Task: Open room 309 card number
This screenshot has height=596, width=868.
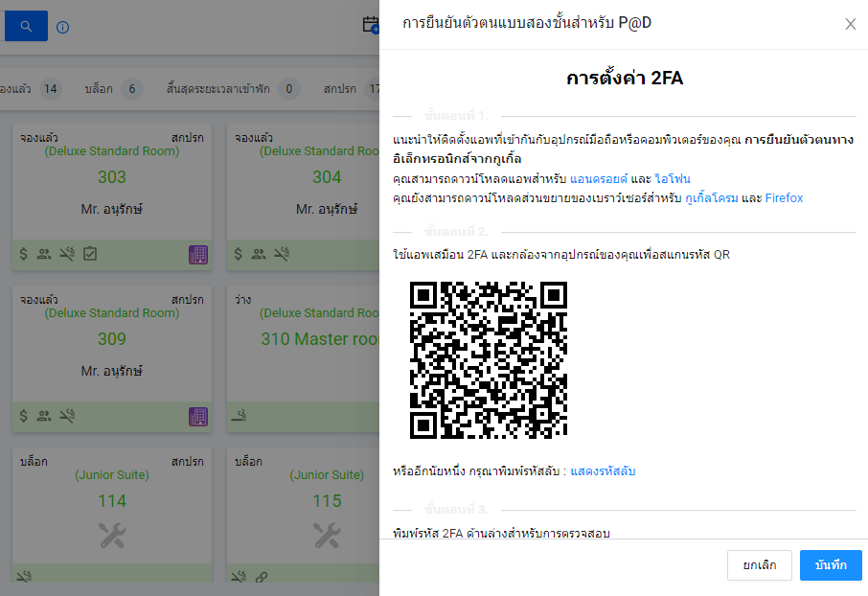Action: tap(112, 339)
